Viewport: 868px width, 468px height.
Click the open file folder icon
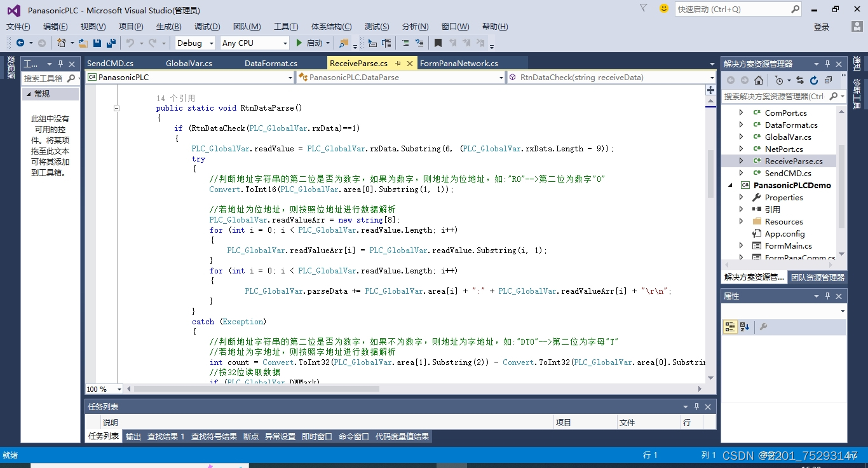pos(83,43)
